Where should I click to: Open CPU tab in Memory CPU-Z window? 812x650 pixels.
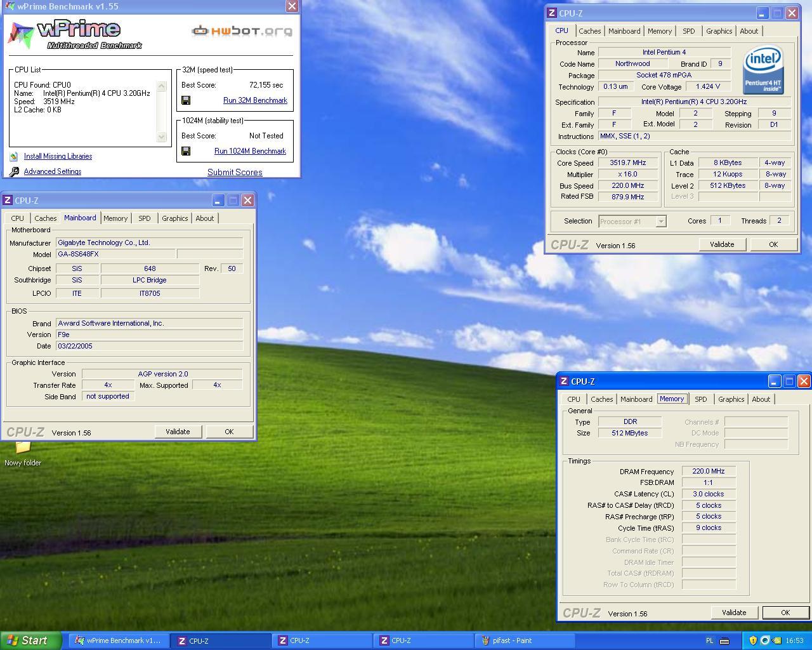pos(573,399)
